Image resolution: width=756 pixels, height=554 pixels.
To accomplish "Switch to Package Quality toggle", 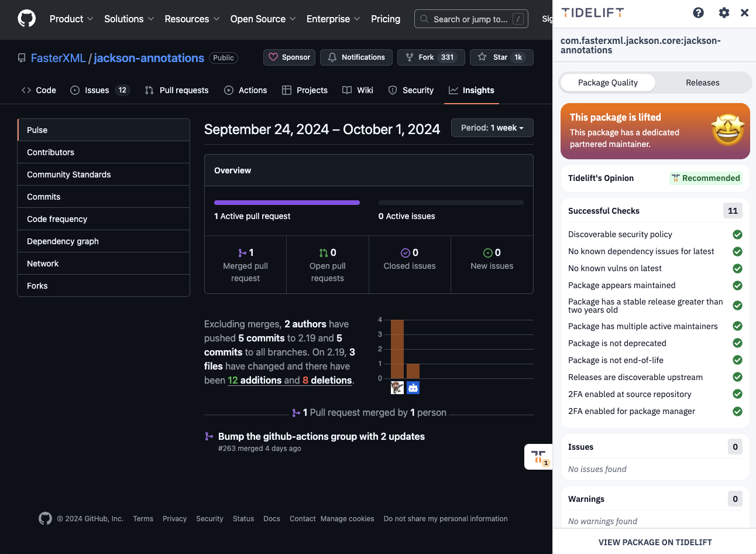I will (x=608, y=83).
